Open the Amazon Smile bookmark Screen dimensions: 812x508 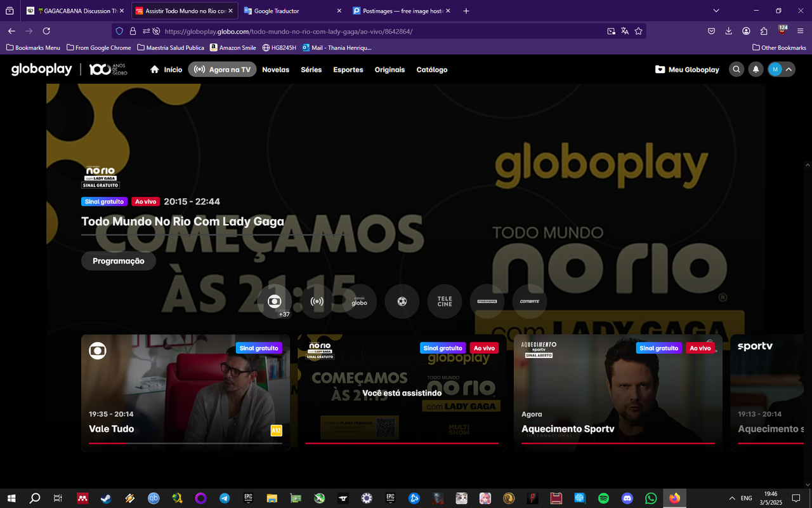tap(233, 48)
